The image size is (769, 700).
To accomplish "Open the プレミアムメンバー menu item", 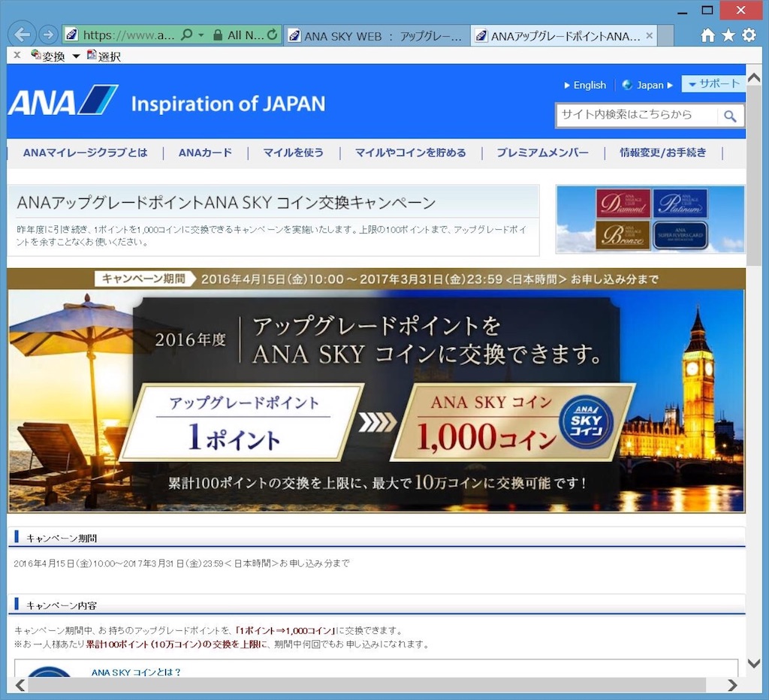I will (542, 152).
